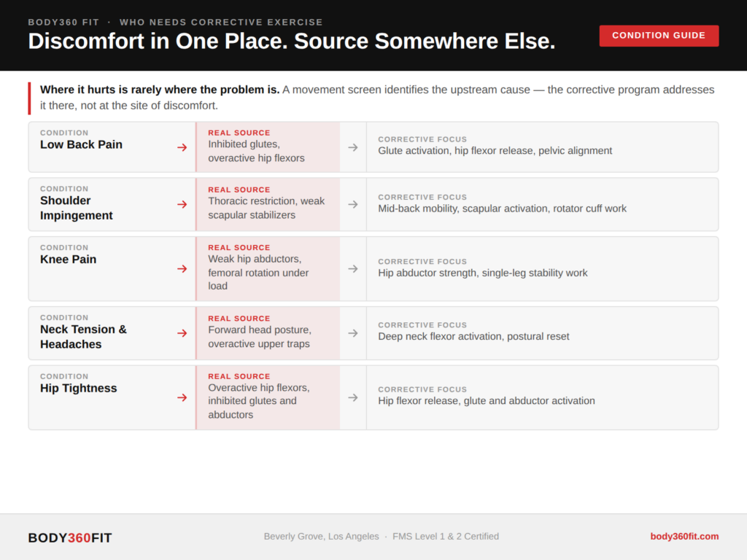The width and height of the screenshot is (747, 560).
Task: Click the FMS Level 1 & 2 Certified text
Action: tap(446, 537)
